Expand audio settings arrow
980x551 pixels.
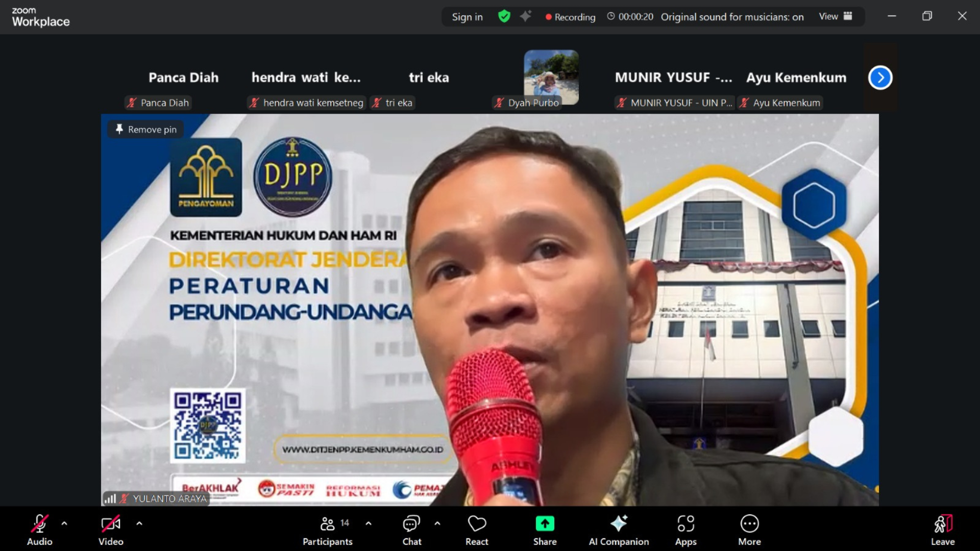tap(64, 523)
